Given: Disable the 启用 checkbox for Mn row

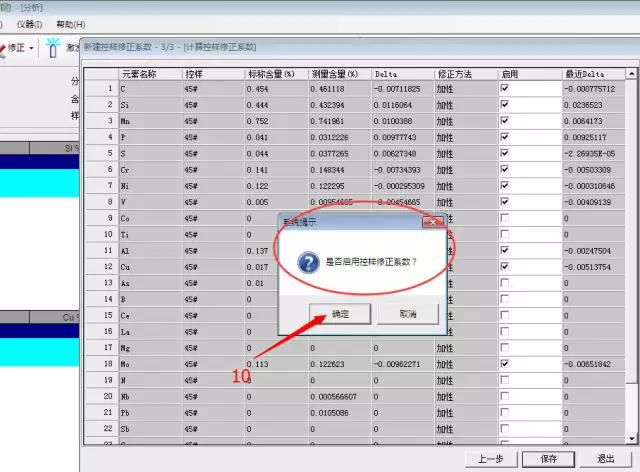Looking at the screenshot, I should pos(505,121).
